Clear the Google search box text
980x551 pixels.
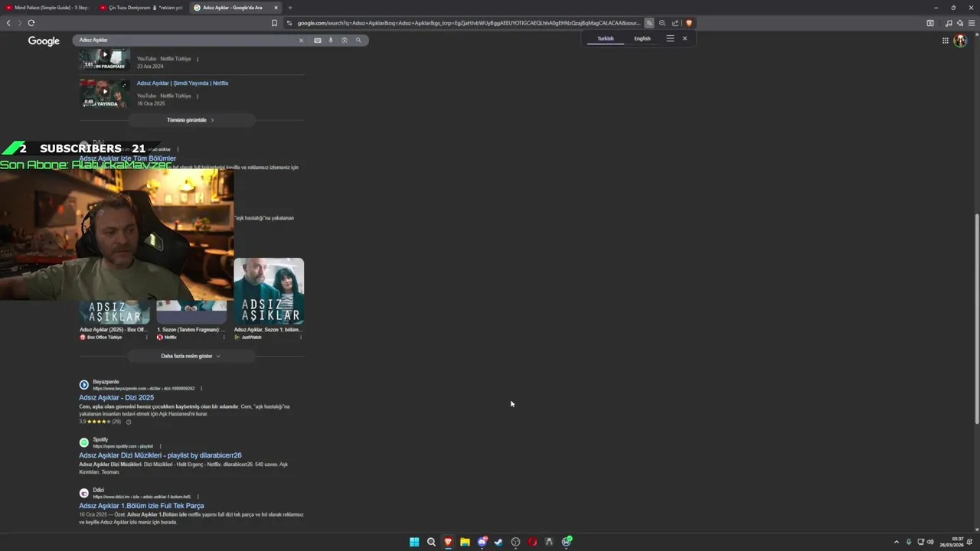click(x=301, y=40)
